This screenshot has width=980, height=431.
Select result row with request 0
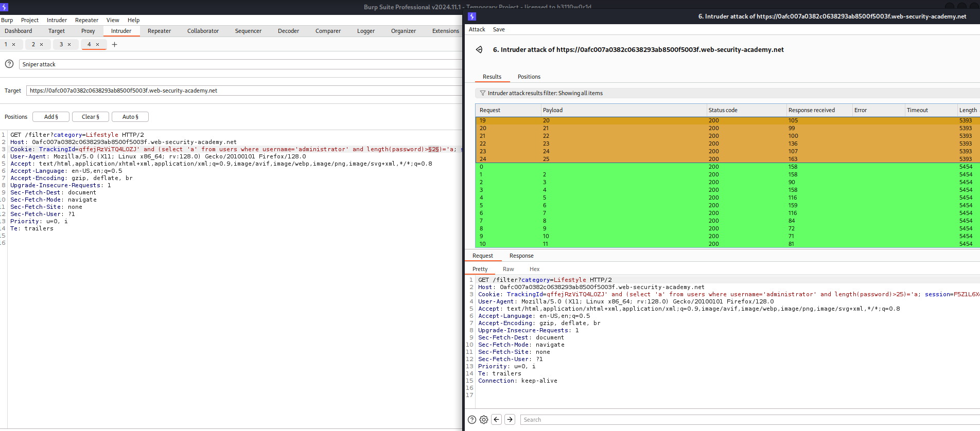(728, 167)
